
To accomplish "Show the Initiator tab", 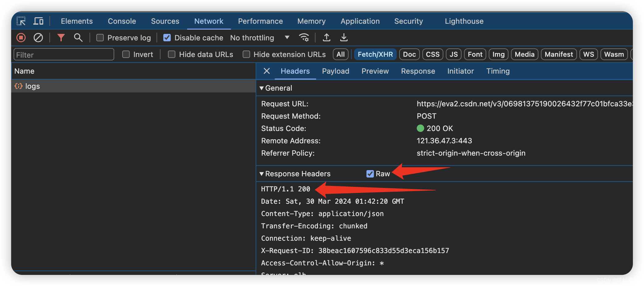I will (x=461, y=71).
